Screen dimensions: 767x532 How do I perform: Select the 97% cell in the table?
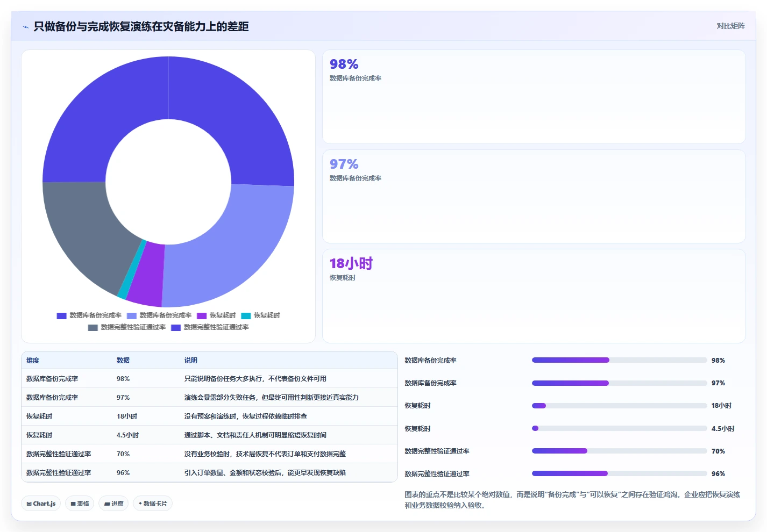[123, 398]
